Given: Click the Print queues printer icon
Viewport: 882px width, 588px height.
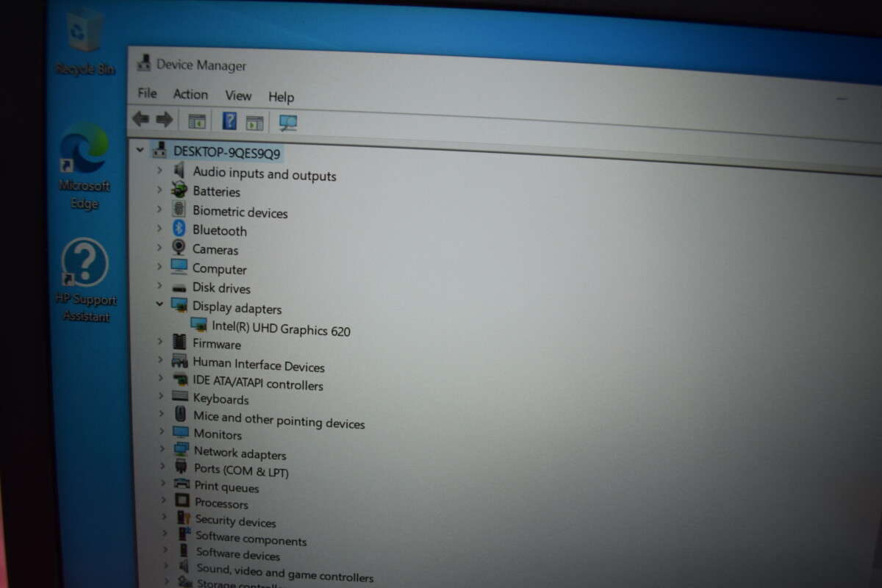Looking at the screenshot, I should (x=182, y=484).
